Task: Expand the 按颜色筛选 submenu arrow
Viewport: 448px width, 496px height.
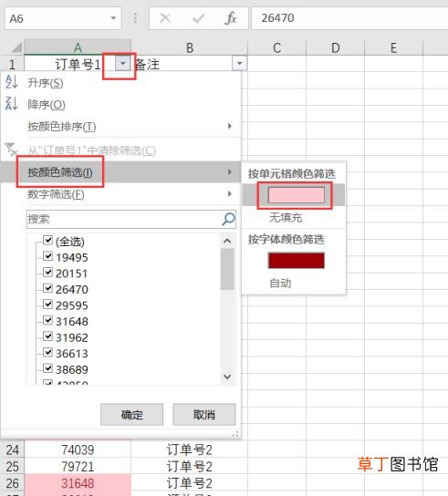Action: click(x=230, y=171)
